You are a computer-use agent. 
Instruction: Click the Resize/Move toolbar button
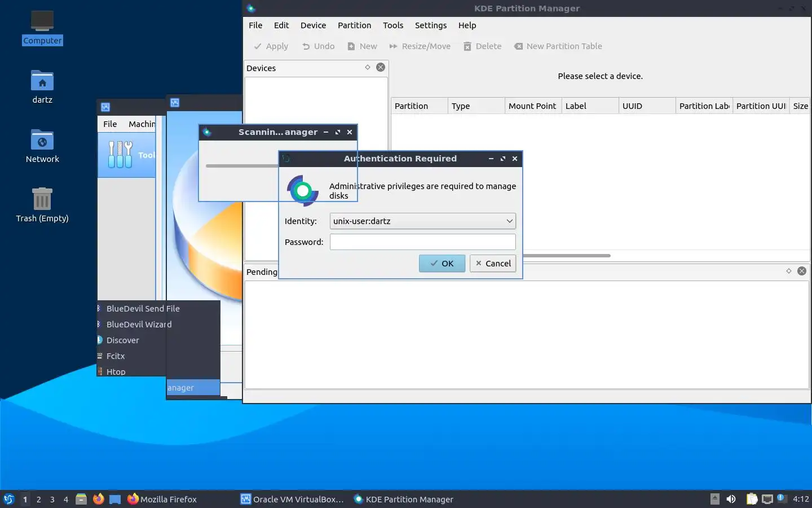coord(420,46)
